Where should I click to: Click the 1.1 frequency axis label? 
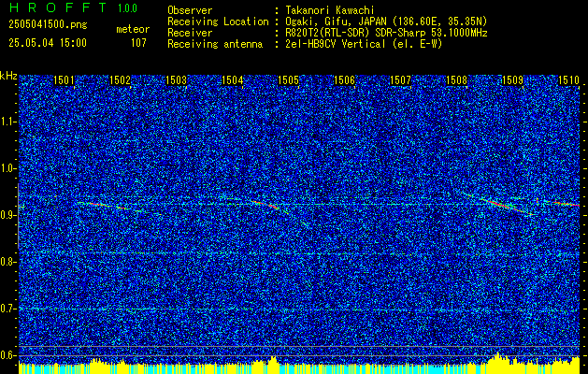coord(7,122)
